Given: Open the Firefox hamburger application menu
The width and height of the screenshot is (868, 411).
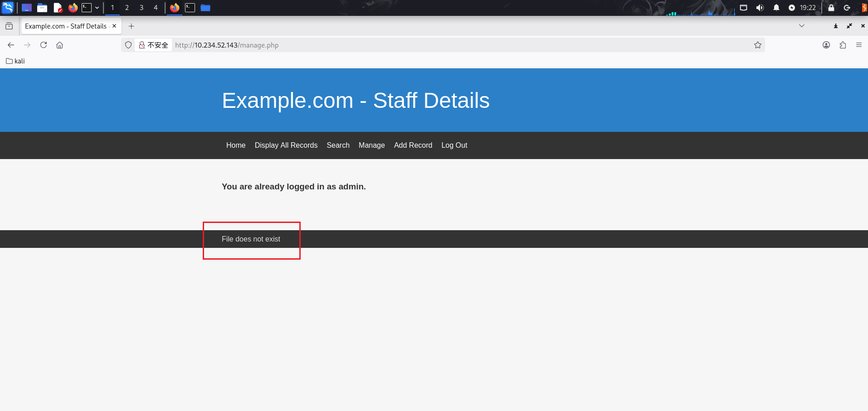Looking at the screenshot, I should click(858, 45).
